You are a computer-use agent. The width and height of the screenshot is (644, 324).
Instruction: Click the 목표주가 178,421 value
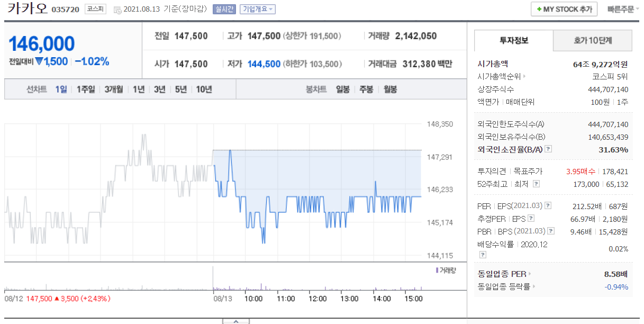pyautogui.click(x=615, y=172)
